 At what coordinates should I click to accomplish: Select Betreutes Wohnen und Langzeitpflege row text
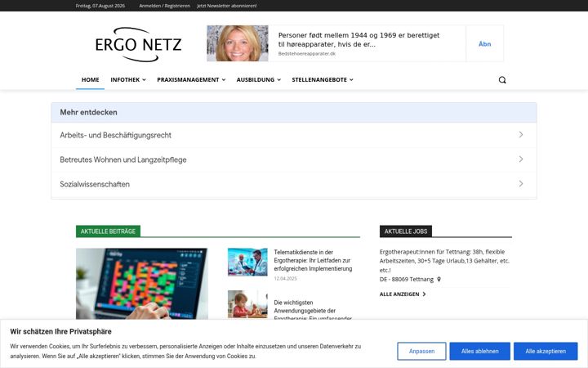tap(123, 159)
